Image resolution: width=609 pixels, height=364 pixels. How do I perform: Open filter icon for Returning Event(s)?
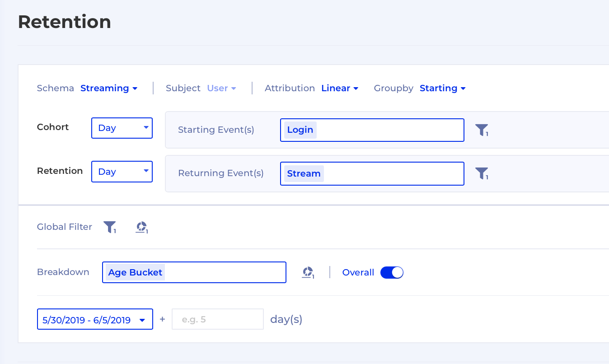tap(482, 174)
